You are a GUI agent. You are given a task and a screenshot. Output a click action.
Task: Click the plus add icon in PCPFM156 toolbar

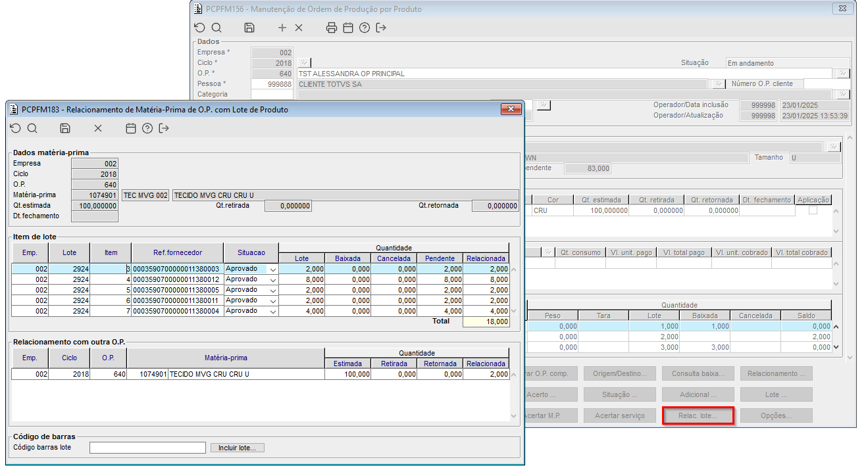(282, 28)
